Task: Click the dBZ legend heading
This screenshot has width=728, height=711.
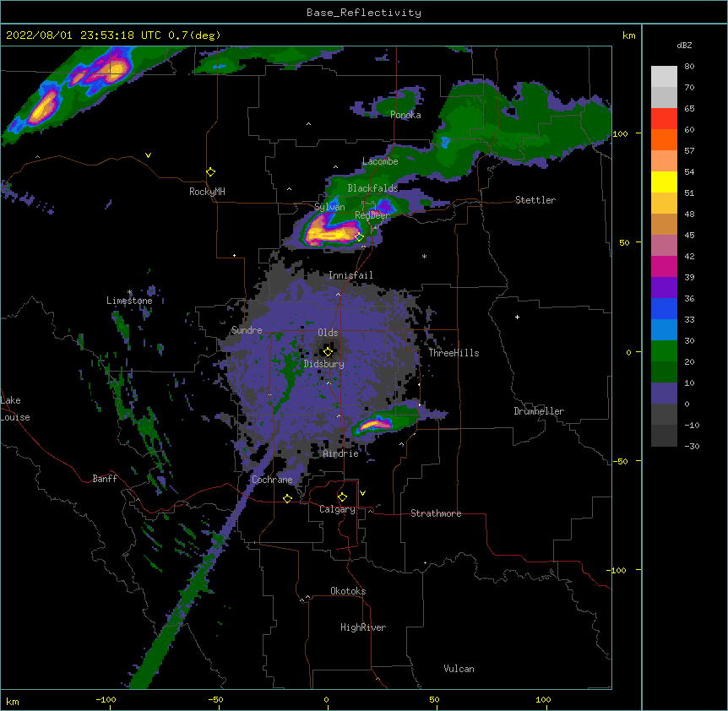Action: point(684,45)
